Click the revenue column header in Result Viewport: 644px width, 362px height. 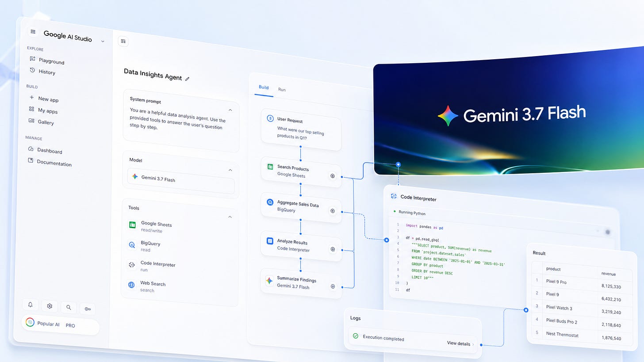click(608, 274)
